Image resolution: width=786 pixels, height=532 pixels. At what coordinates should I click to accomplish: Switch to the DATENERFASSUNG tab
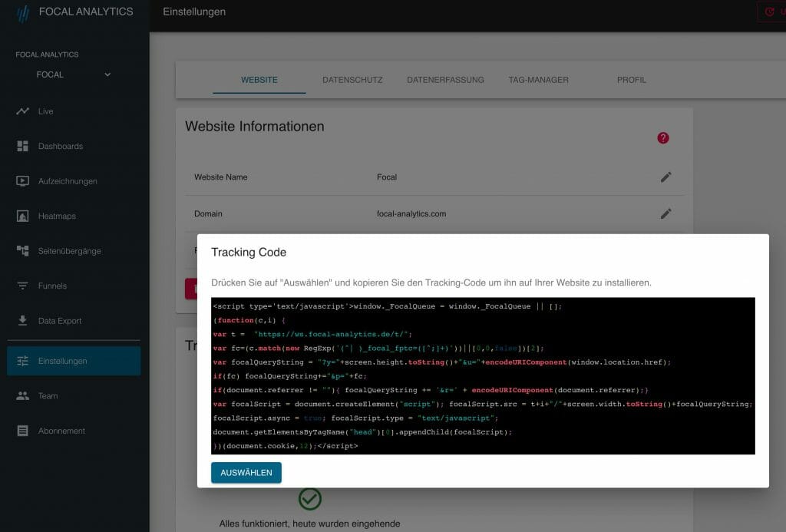446,80
